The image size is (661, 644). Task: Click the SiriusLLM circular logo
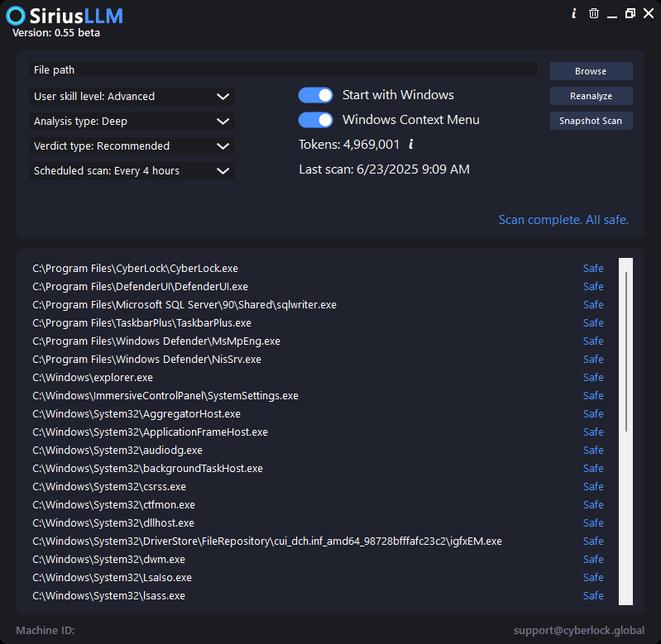pyautogui.click(x=16, y=16)
